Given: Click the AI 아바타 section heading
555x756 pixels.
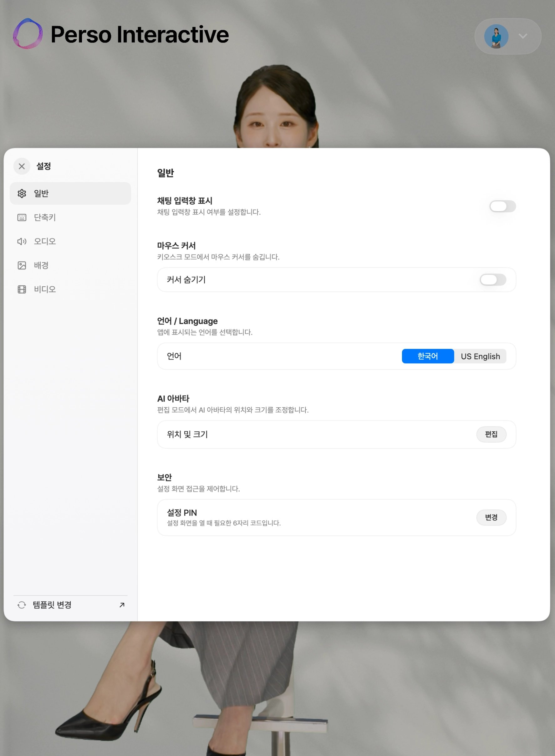Looking at the screenshot, I should tap(173, 398).
